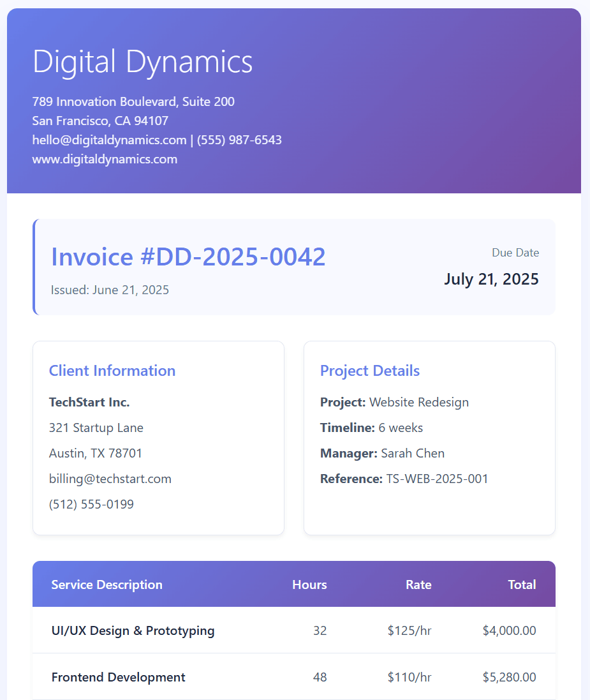This screenshot has width=590, height=700.
Task: Select the Project: Website Redesign line
Action: 395,402
